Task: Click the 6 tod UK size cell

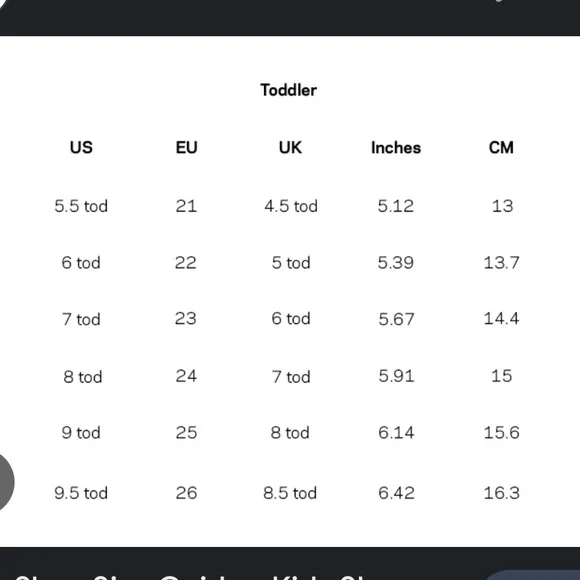Action: [291, 319]
